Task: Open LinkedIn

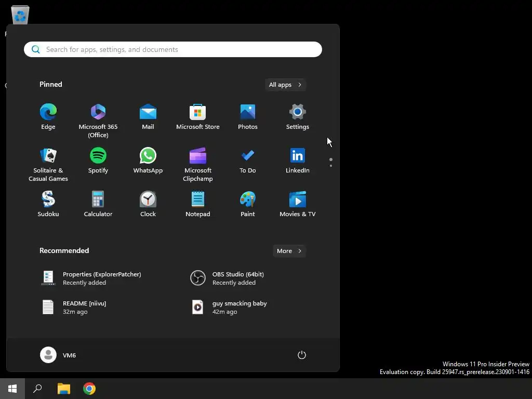Action: pyautogui.click(x=298, y=161)
